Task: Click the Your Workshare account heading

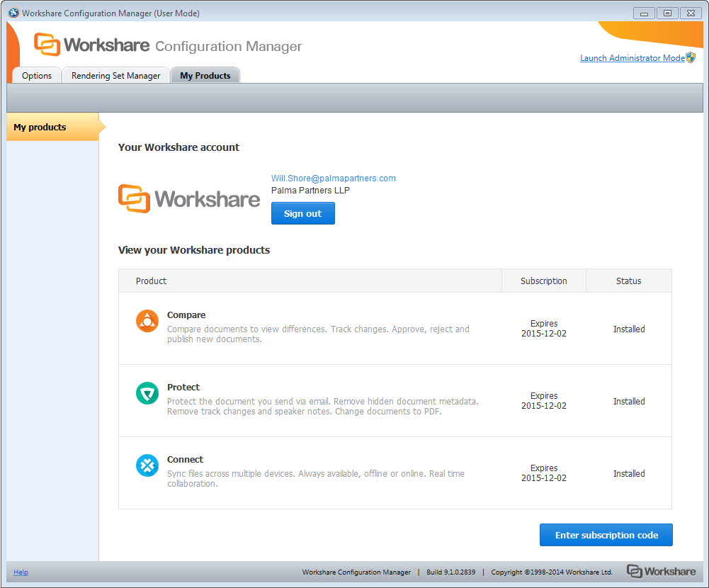Action: point(178,147)
